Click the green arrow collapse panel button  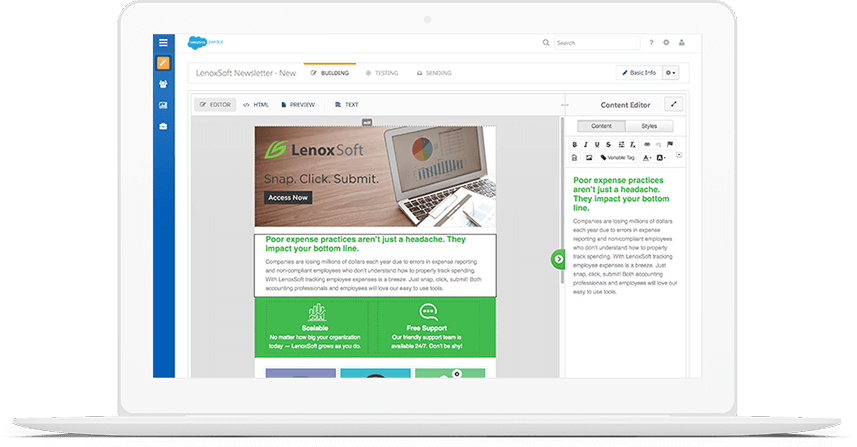tap(558, 259)
